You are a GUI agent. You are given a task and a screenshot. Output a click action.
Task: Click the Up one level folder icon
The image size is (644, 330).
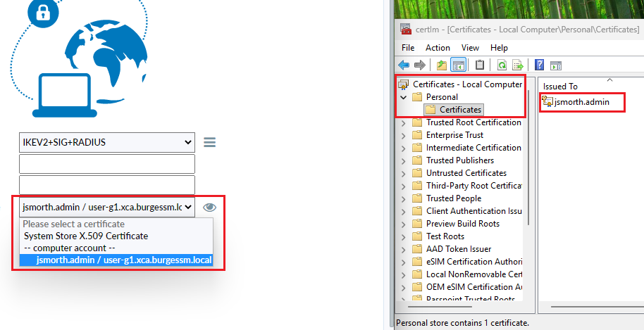(x=442, y=65)
